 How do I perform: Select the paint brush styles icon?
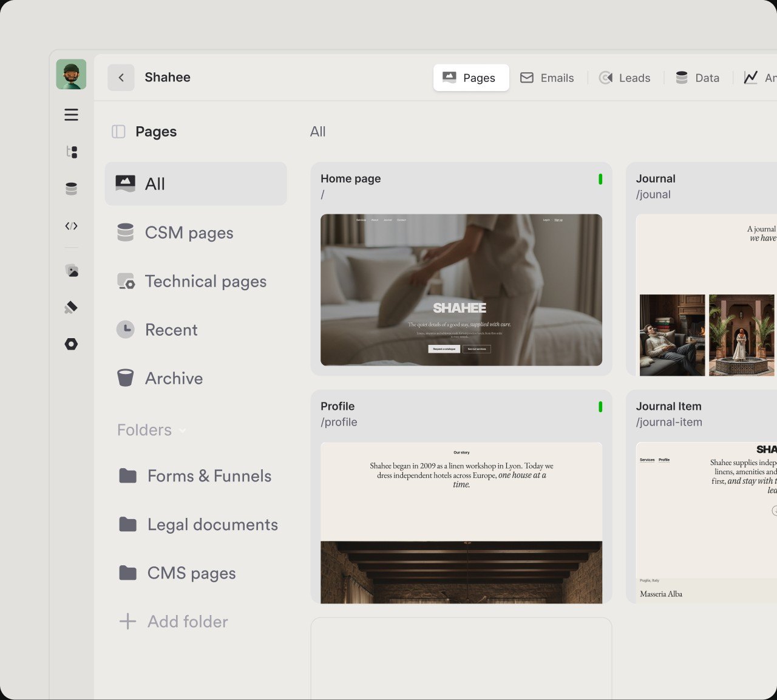point(71,307)
